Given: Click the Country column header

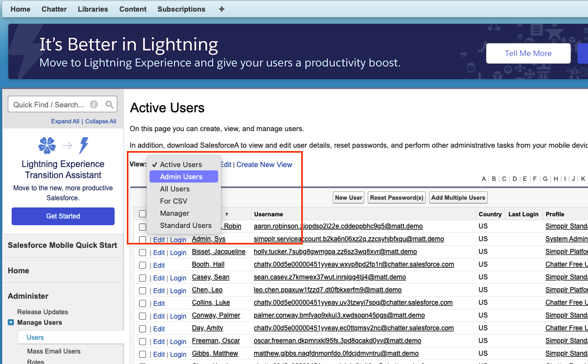Looking at the screenshot, I should pyautogui.click(x=490, y=214).
